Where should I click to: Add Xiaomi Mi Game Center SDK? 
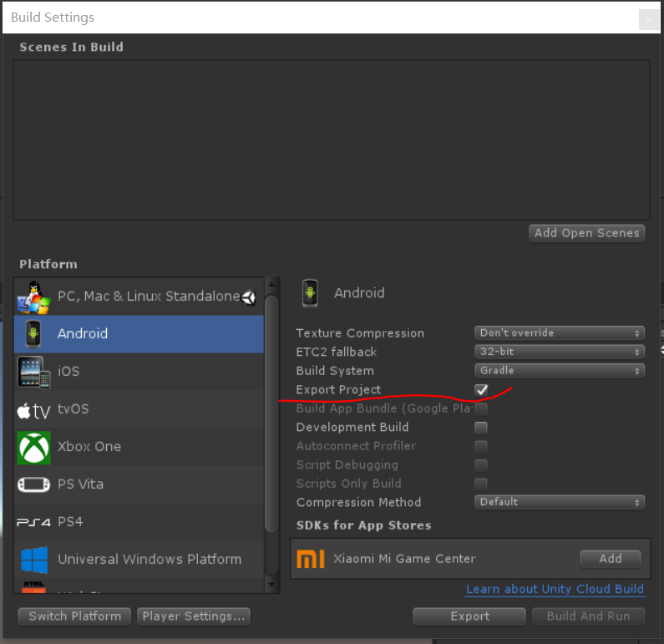pos(611,559)
